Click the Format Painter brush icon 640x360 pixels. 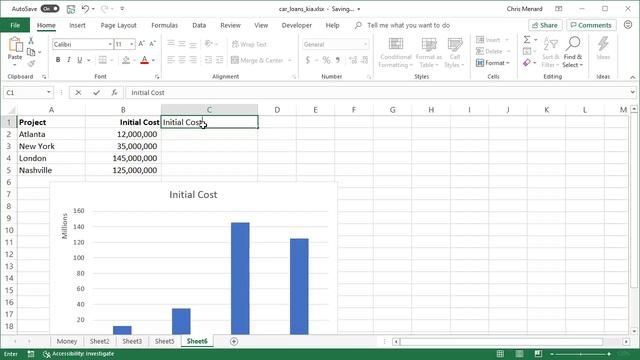coord(31,63)
